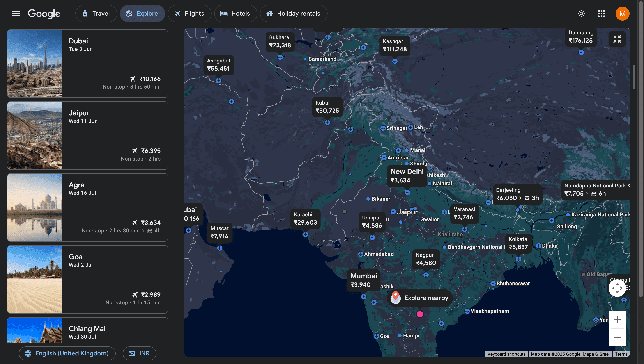Zoom out on the map
This screenshot has height=364, width=644.
(617, 337)
